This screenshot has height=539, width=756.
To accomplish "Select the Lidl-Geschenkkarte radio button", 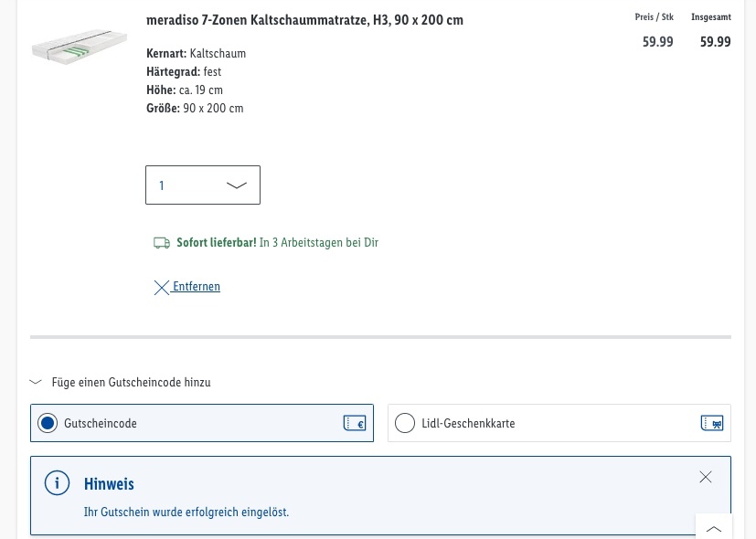I will (x=405, y=423).
